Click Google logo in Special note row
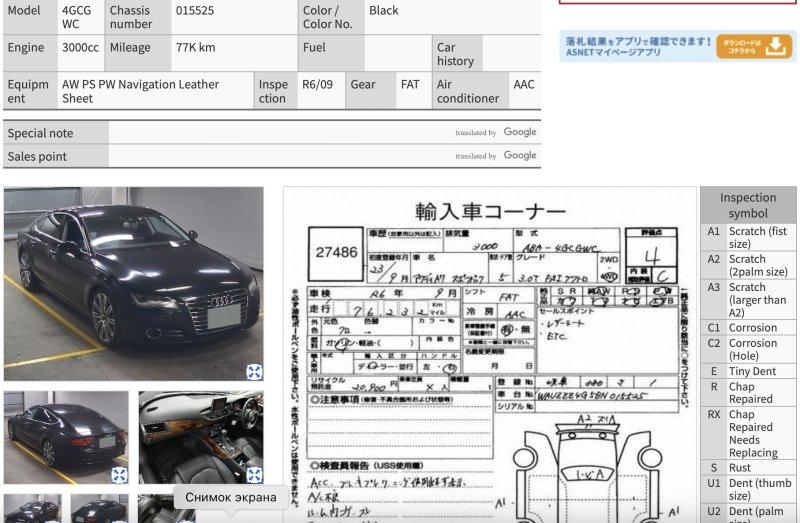This screenshot has width=800, height=523. [520, 132]
